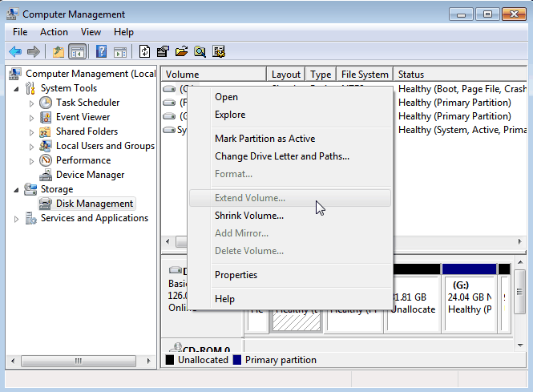The height and width of the screenshot is (392, 533).
Task: Sort by the Layout column header
Action: [286, 74]
